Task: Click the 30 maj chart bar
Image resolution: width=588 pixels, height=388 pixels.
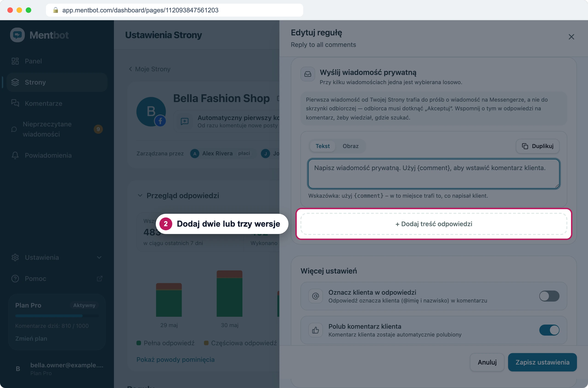Action: click(x=229, y=294)
